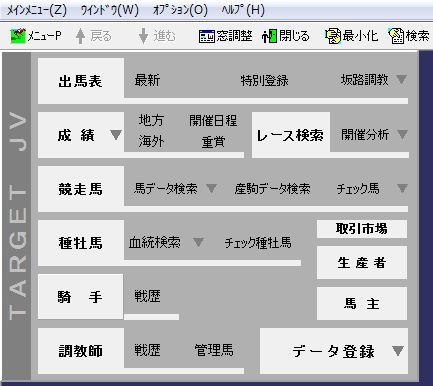Open the メインメニュー(Z) menu

[x=37, y=10]
